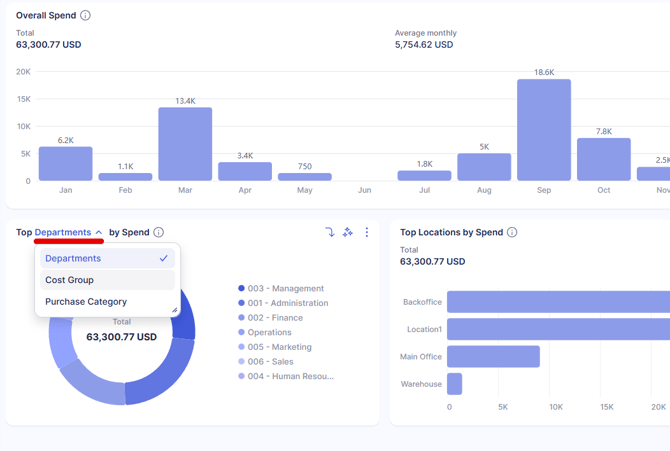Toggle 002 - Finance legend entry
The image size is (670, 451).
[275, 318]
